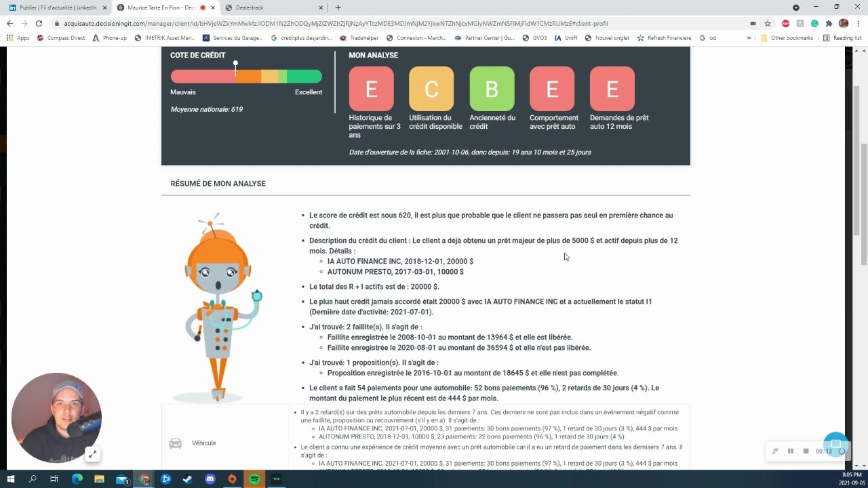868x488 pixels.
Task: Close the Publier LinkedIn tab
Action: point(104,7)
